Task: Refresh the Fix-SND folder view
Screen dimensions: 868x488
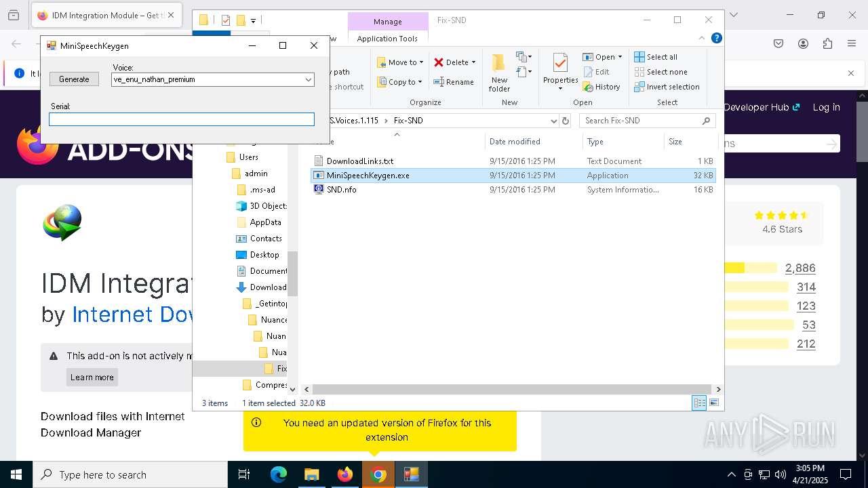Action: (566, 121)
